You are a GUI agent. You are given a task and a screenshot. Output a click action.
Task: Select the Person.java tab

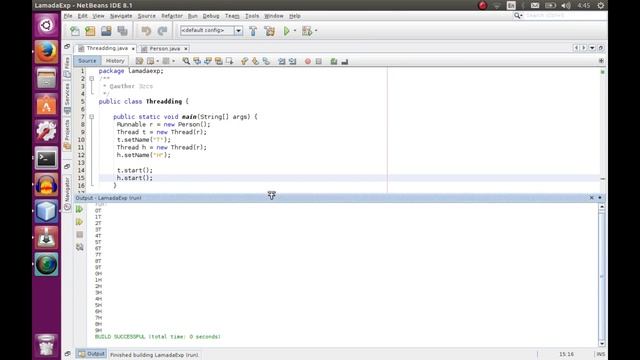click(x=164, y=49)
